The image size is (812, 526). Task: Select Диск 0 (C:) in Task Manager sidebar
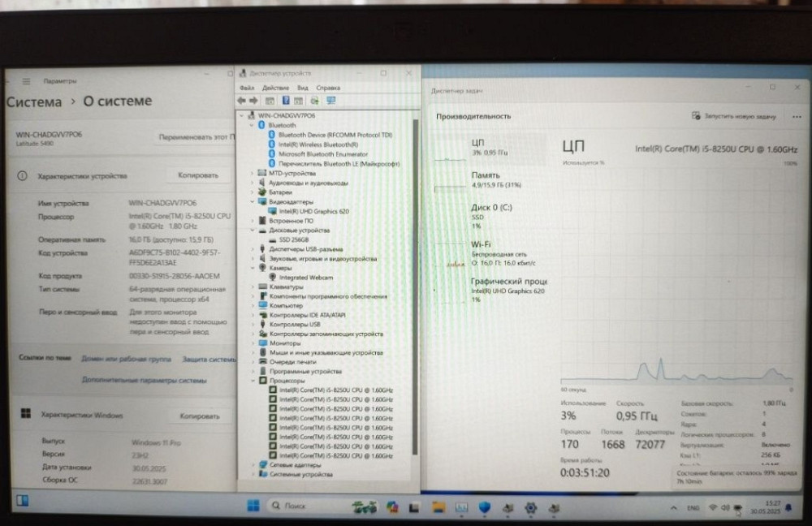tap(487, 209)
